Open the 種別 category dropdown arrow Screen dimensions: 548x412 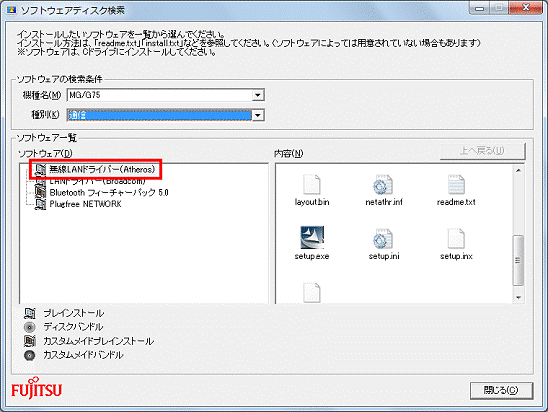(258, 115)
